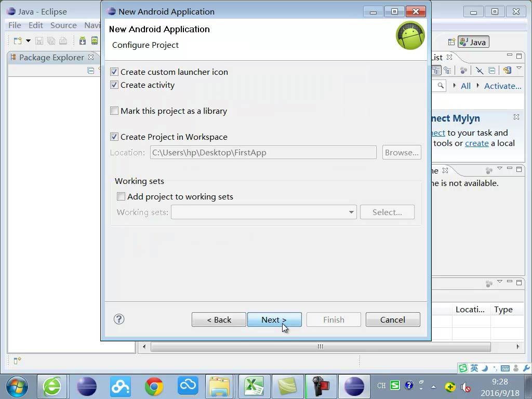Open the File menu
Image resolution: width=532 pixels, height=399 pixels.
pyautogui.click(x=15, y=25)
